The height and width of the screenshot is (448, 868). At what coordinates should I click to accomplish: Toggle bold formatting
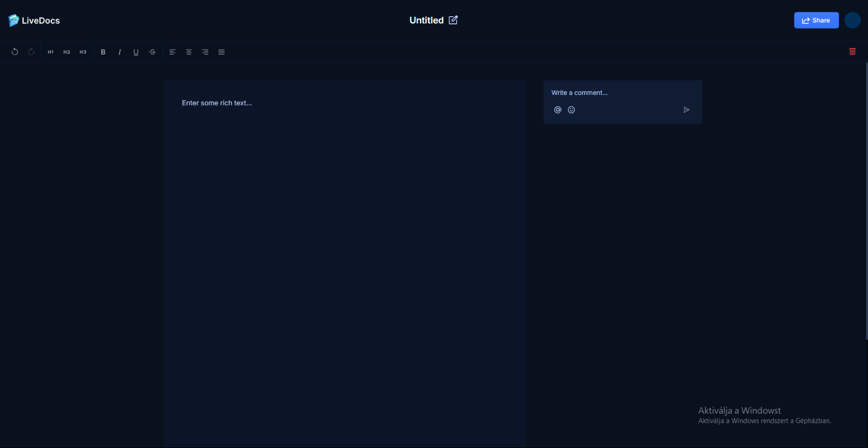[x=103, y=52]
